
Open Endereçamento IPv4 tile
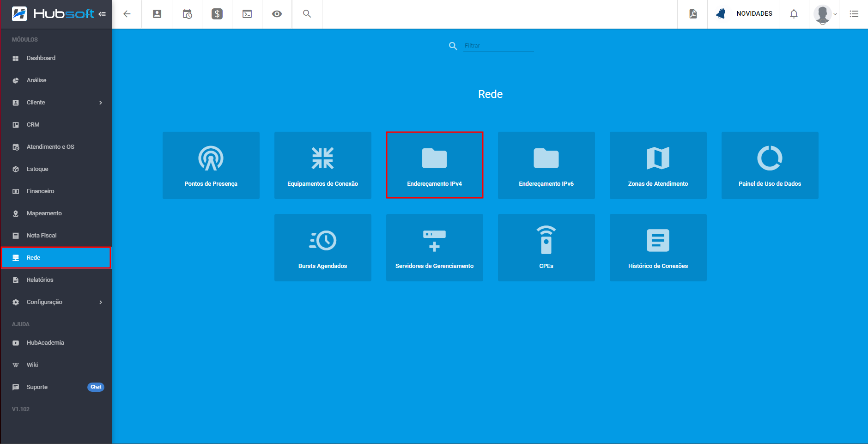[435, 165]
